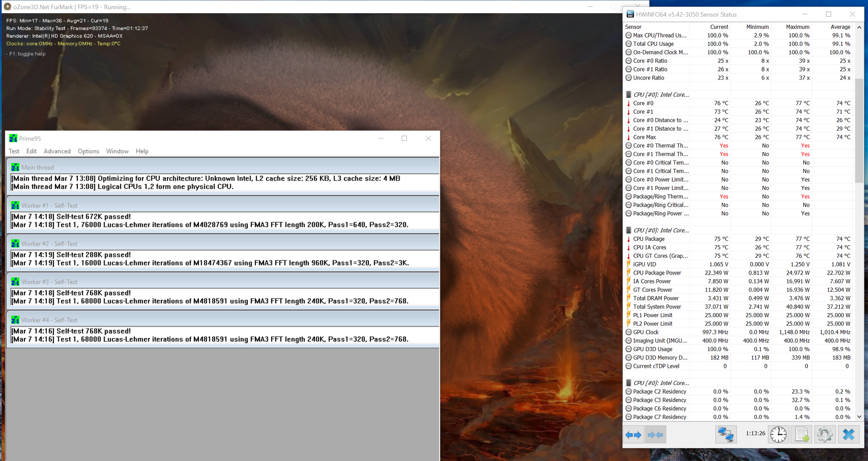Select Core Max temperature row label
Viewport: 868px width, 461px height.
[644, 137]
